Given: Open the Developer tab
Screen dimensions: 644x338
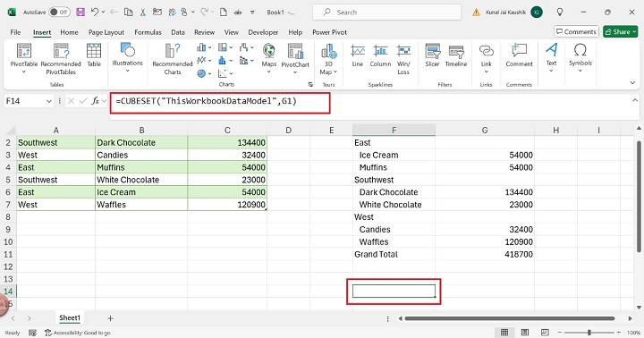Looking at the screenshot, I should point(263,32).
